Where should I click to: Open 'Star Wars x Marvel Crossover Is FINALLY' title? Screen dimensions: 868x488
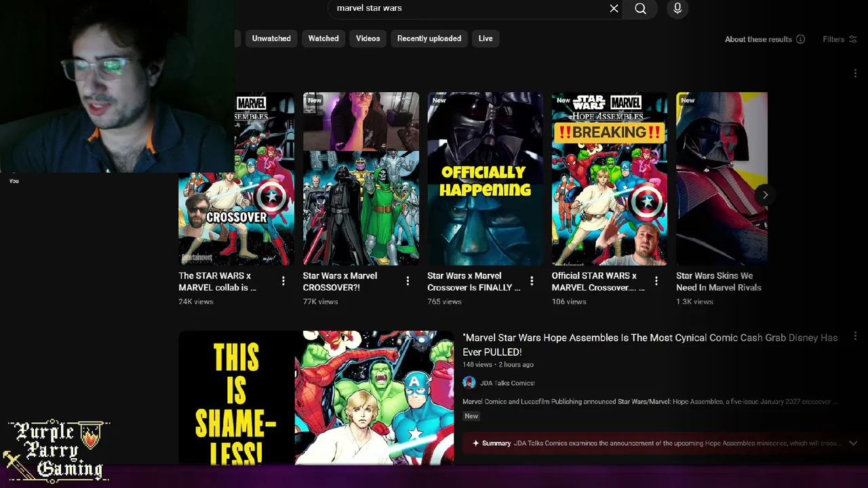coord(474,281)
